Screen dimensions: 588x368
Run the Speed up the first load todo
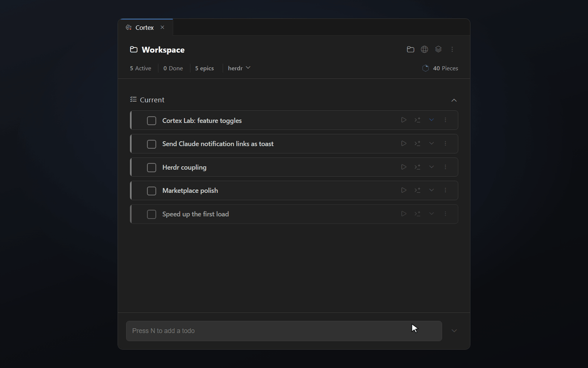(404, 213)
